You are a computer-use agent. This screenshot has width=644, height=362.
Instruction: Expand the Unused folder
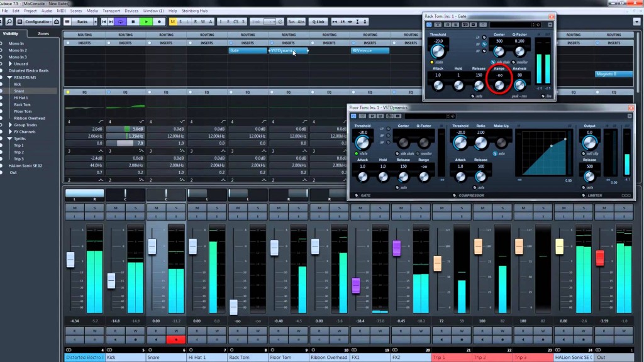10,63
